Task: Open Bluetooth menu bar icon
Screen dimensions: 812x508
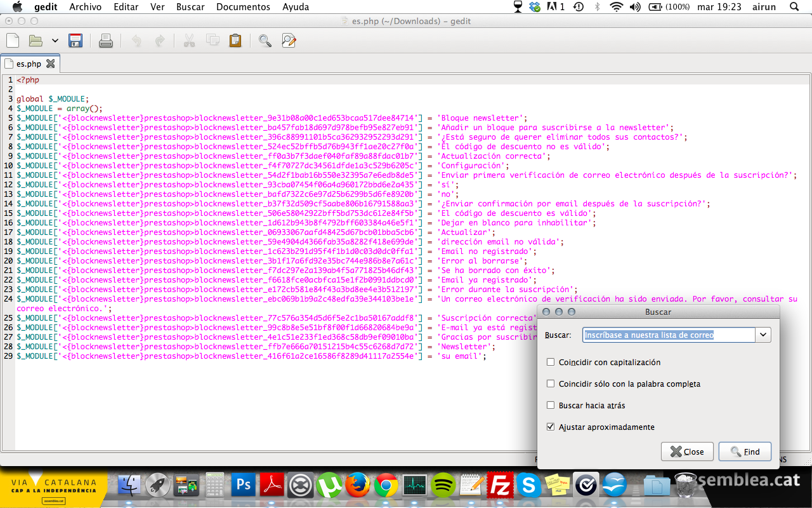Action: pyautogui.click(x=597, y=7)
